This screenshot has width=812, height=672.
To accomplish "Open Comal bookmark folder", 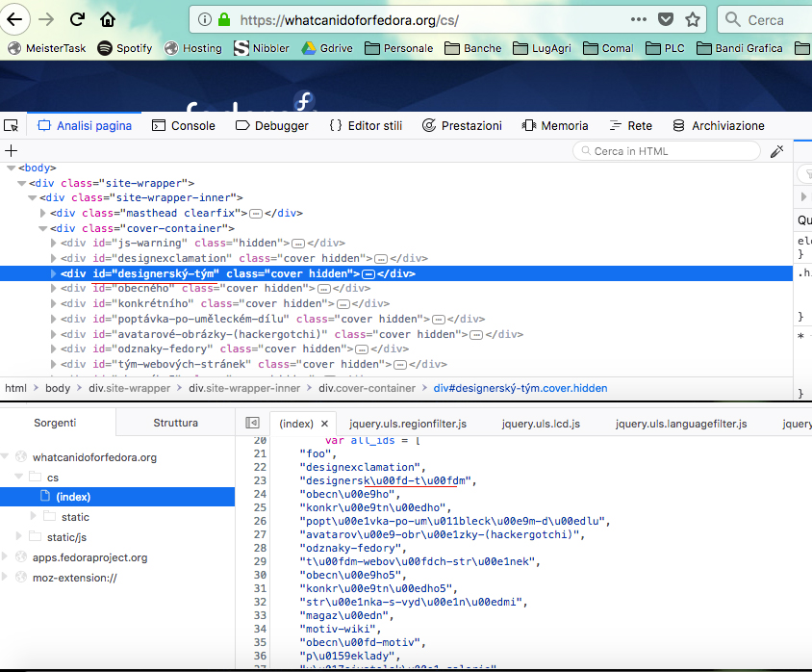I will point(608,48).
